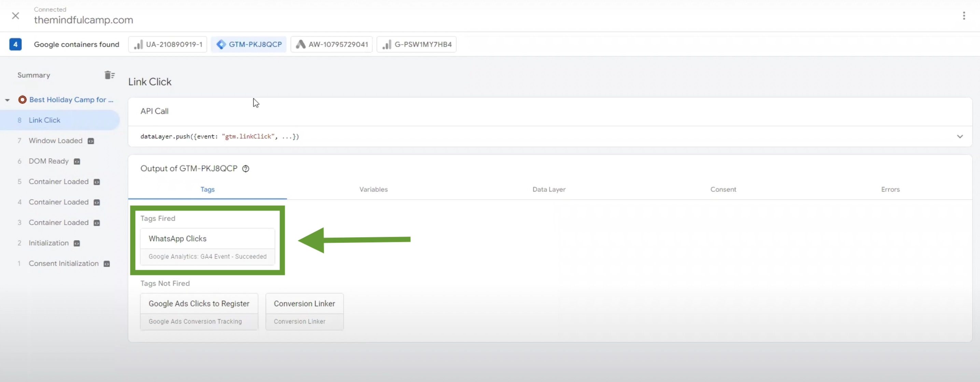
Task: Open Google Ads Clicks to Register tag card
Action: click(x=199, y=311)
